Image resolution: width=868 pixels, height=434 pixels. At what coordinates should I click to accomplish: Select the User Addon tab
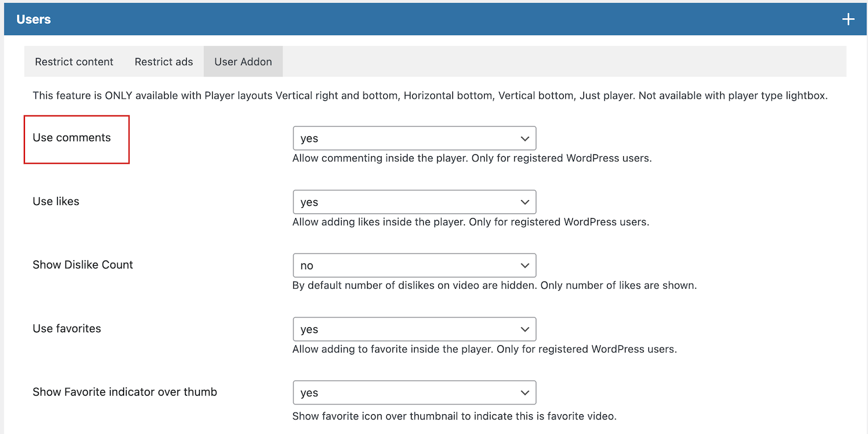(243, 62)
